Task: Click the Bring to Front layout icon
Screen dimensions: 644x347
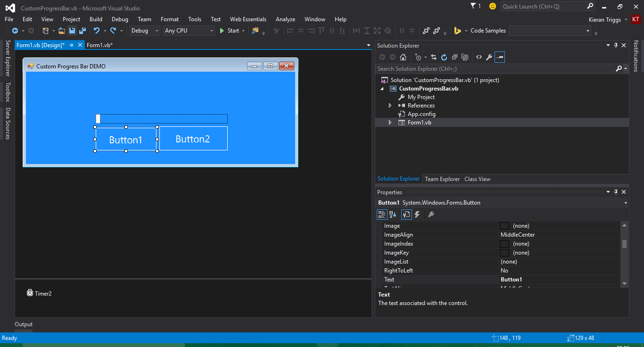Action: coord(426,31)
